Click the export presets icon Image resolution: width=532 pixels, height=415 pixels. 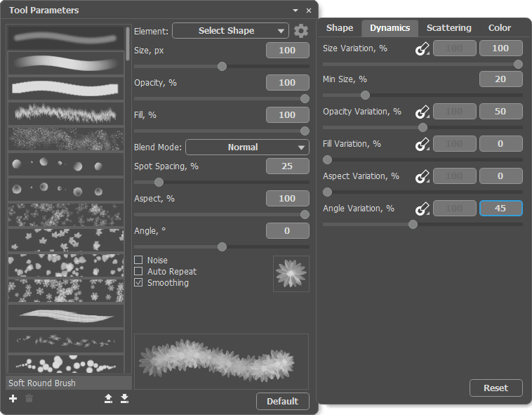click(108, 399)
